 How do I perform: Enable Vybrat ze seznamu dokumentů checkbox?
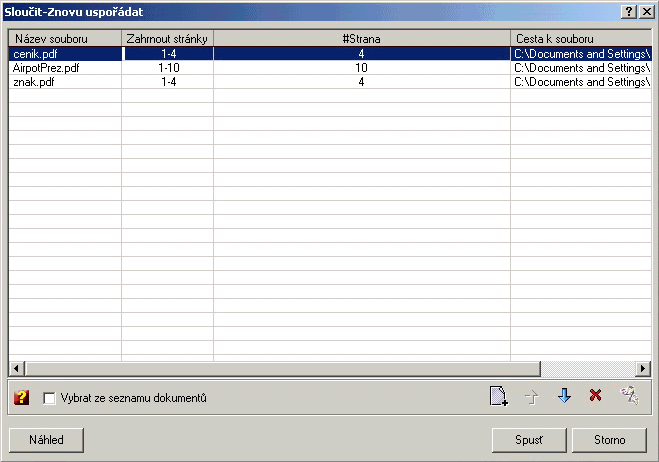pos(49,398)
